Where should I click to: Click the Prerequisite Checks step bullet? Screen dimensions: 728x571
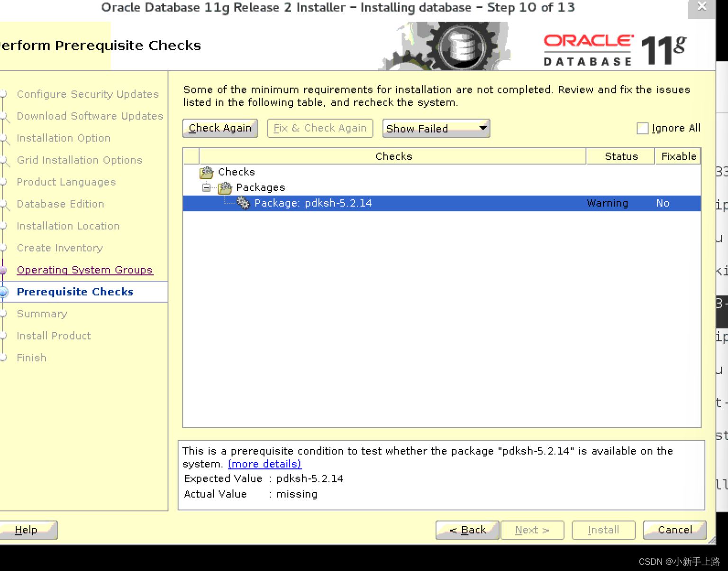point(3,292)
